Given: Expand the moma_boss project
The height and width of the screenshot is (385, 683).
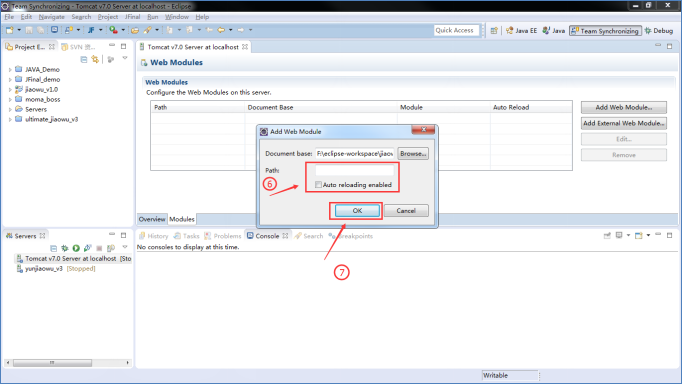Looking at the screenshot, I should pos(10,100).
